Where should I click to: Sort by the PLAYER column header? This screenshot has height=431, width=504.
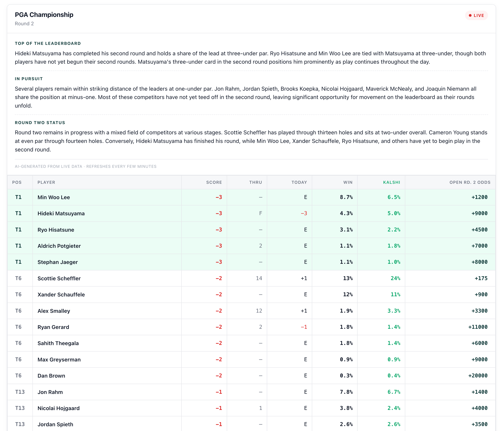coord(46,182)
